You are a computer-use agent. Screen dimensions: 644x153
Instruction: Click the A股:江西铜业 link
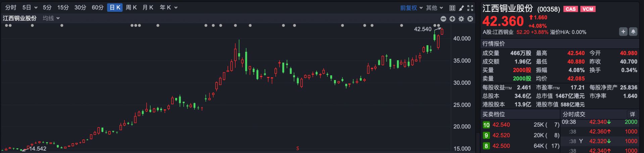[498, 32]
